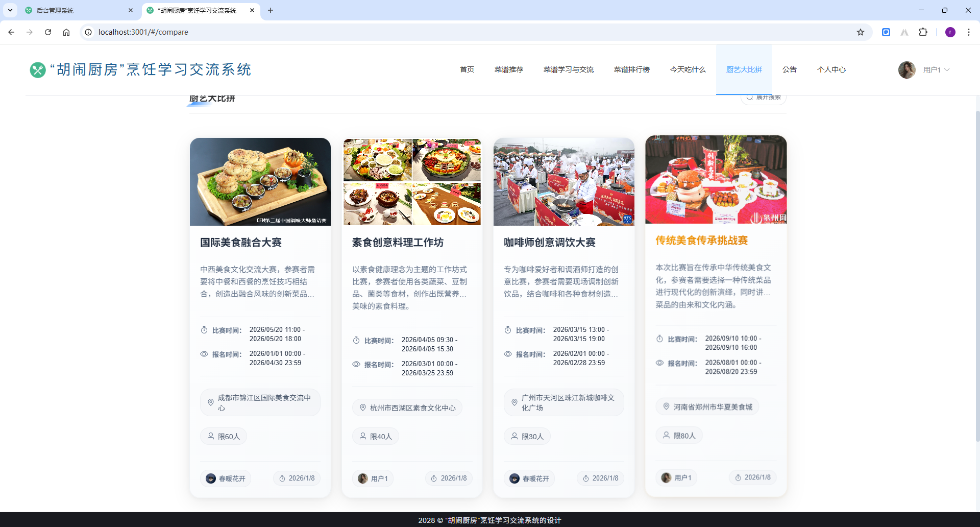980x527 pixels.
Task: Click 用户1 author avatar on 素食创意料理工作坊 card
Action: [x=363, y=478]
